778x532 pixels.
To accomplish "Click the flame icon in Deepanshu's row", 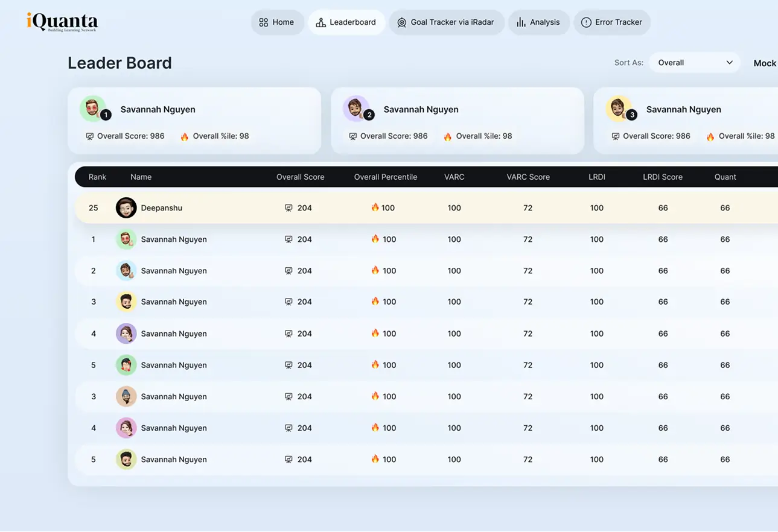I will click(x=375, y=207).
